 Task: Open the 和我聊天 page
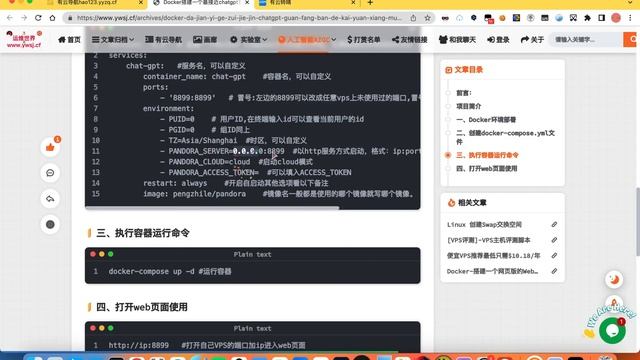[x=457, y=40]
